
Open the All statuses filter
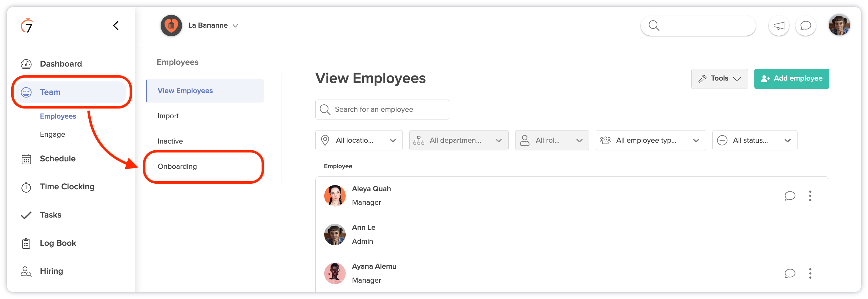755,140
